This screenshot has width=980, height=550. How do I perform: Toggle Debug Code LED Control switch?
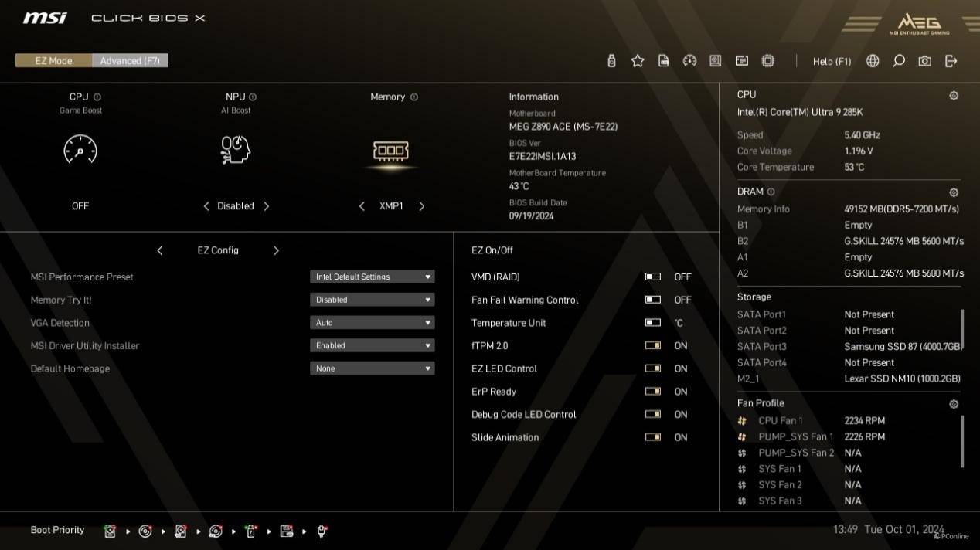pyautogui.click(x=653, y=414)
